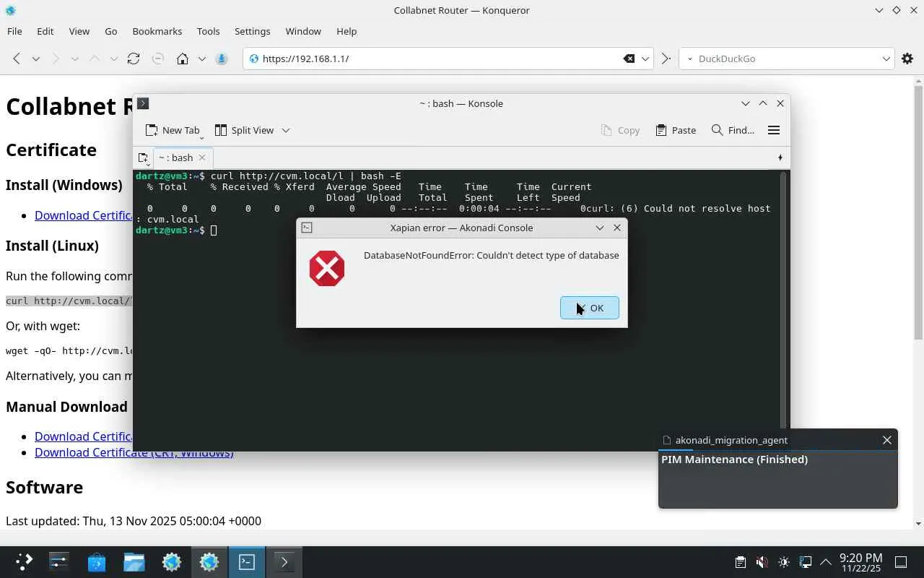This screenshot has height=578, width=924.
Task: Open the Konsole tab bar new-tab dropdown
Action: coord(143,158)
